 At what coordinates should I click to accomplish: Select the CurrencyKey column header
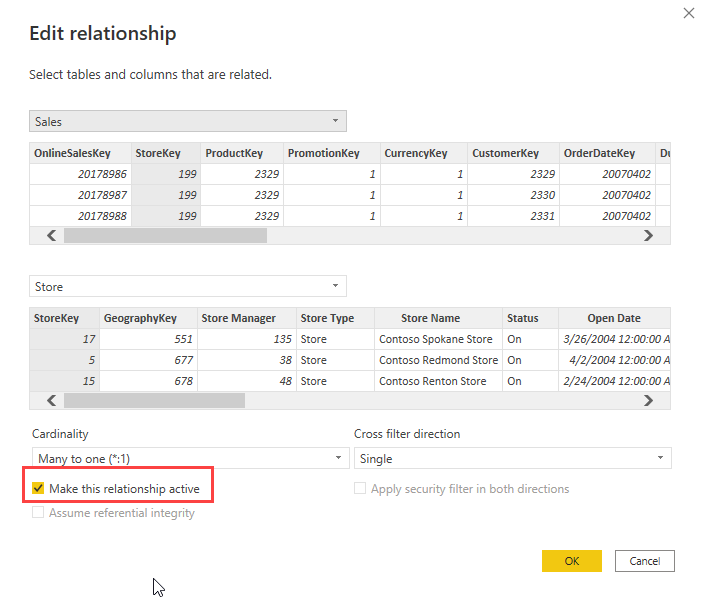coord(424,153)
